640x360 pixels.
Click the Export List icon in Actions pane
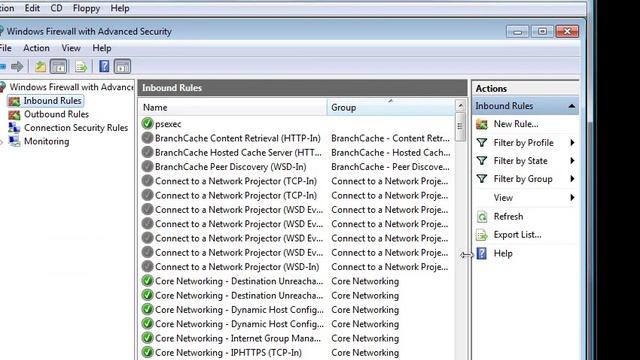click(x=482, y=235)
